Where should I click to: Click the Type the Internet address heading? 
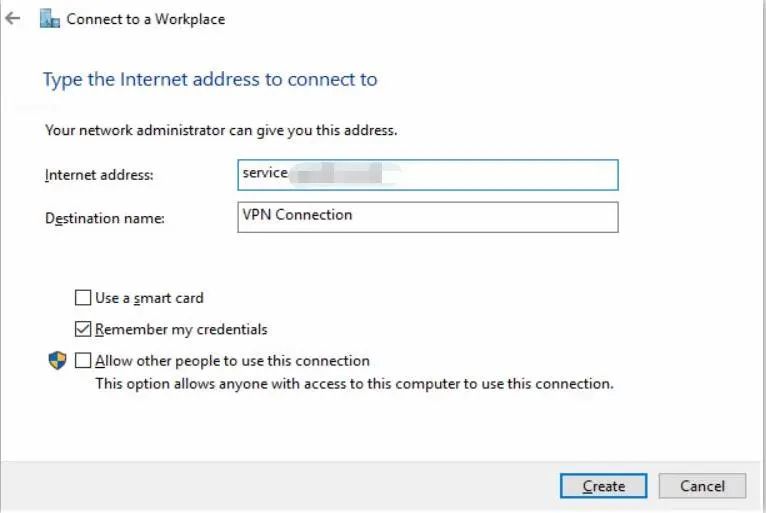[x=210, y=80]
